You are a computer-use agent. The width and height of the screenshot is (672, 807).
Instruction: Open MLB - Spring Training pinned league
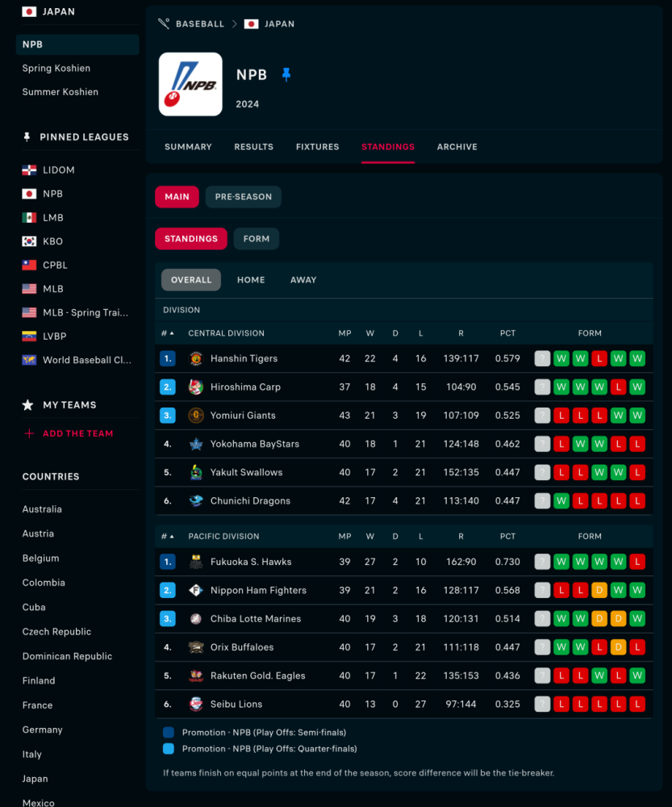tap(86, 312)
